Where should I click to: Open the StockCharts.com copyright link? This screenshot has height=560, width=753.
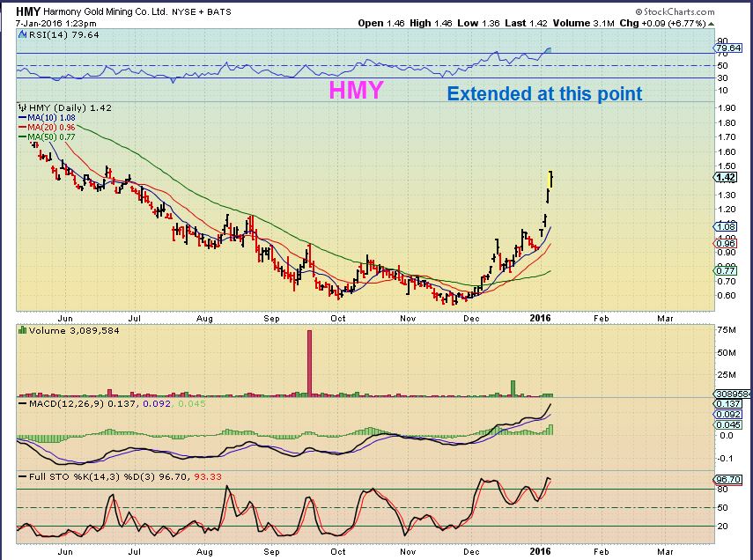[x=675, y=11]
